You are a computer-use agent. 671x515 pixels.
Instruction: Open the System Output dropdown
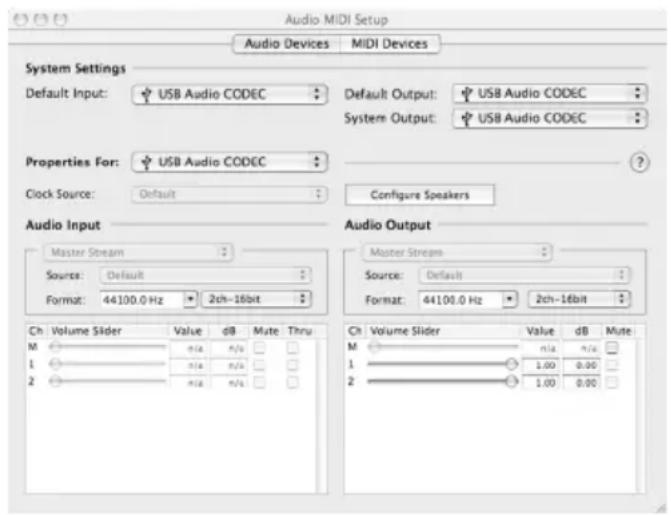tap(550, 118)
